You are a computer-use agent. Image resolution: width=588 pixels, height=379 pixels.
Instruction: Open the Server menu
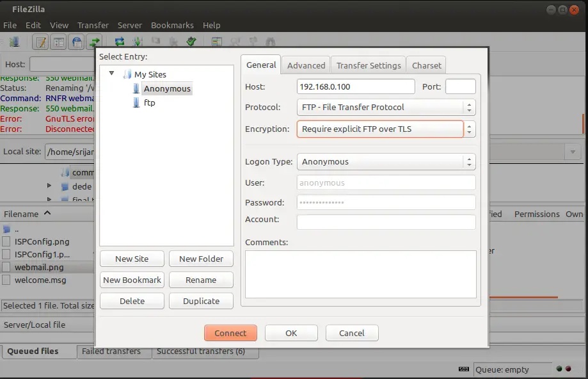point(130,25)
